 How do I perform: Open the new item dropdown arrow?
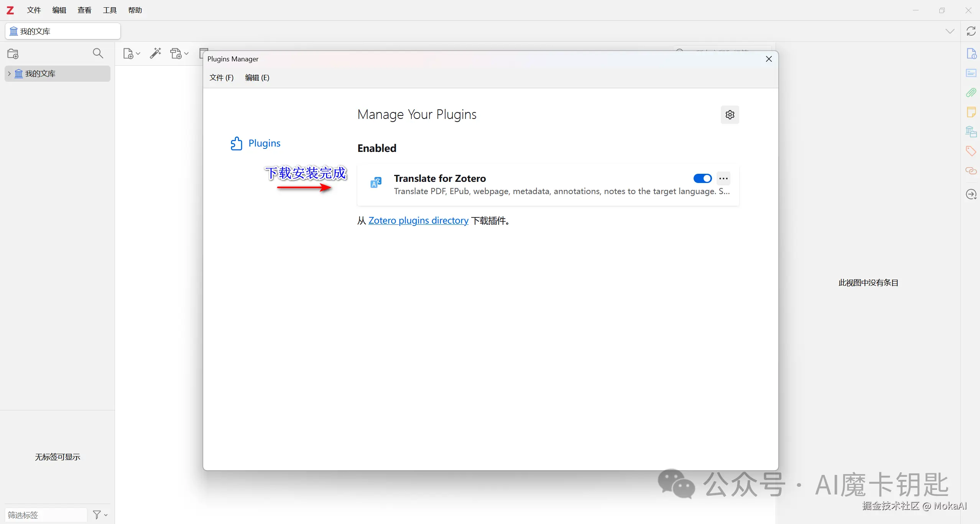pyautogui.click(x=138, y=54)
